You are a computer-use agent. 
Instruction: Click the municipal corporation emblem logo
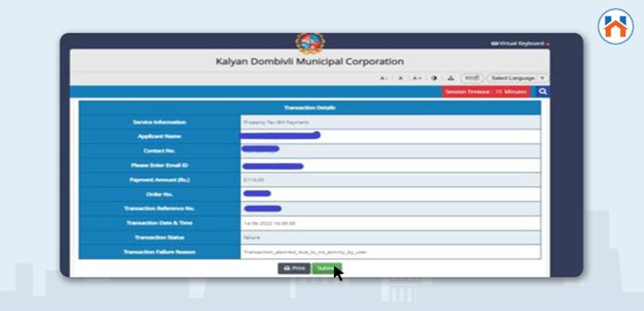coord(310,43)
